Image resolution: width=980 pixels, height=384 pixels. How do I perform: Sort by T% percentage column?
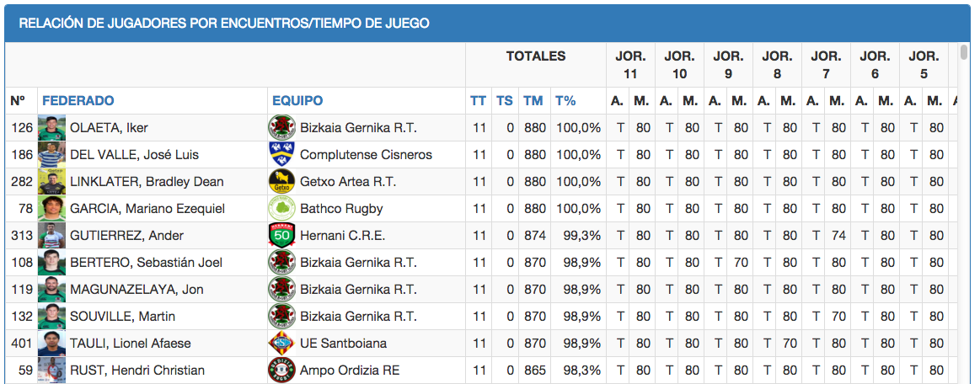pyautogui.click(x=565, y=101)
